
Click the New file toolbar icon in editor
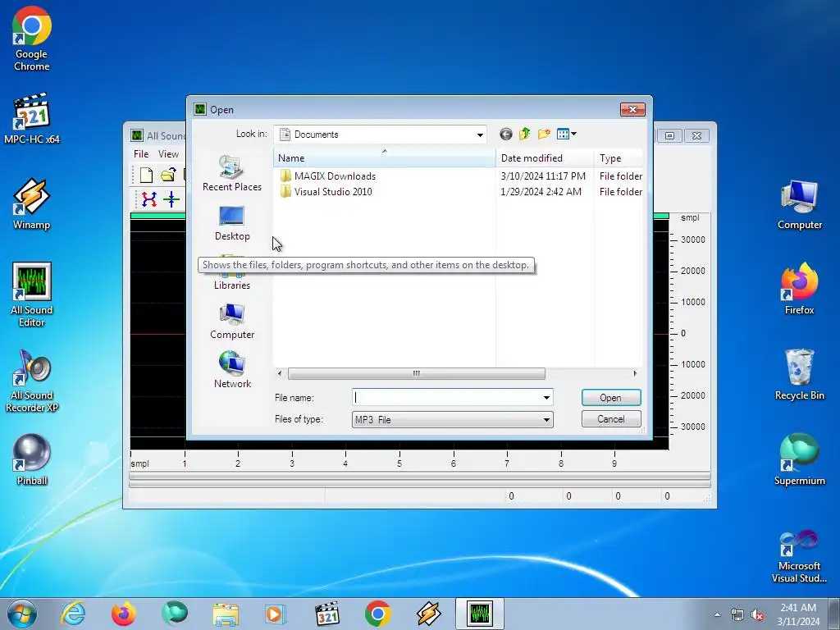click(x=146, y=175)
